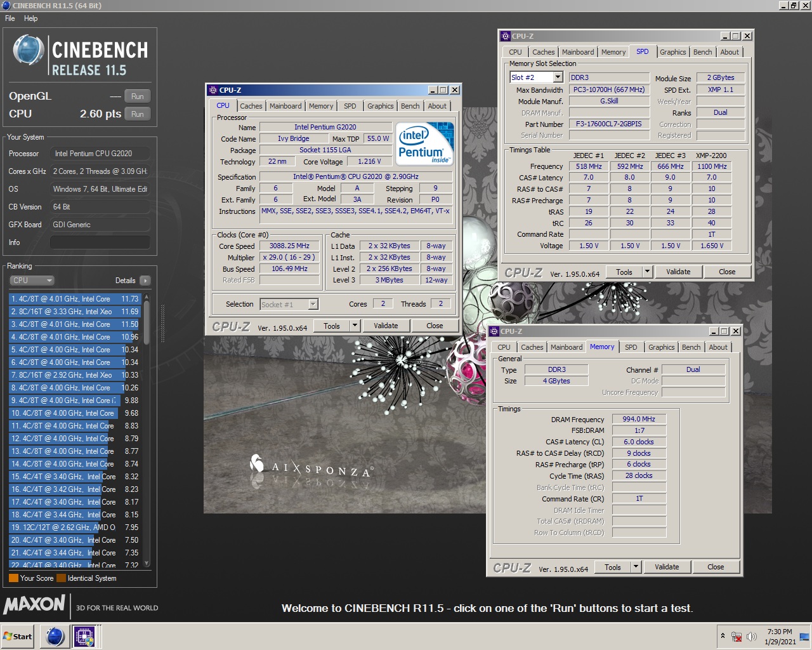Expand Tools dropdown arrow in SPD window
The image size is (812, 650).
click(x=647, y=272)
